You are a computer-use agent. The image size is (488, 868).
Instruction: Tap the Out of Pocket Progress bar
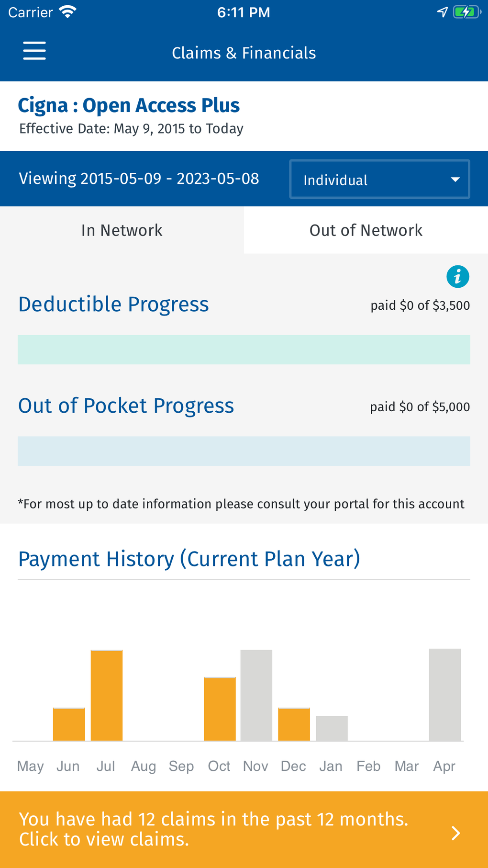coord(244,451)
